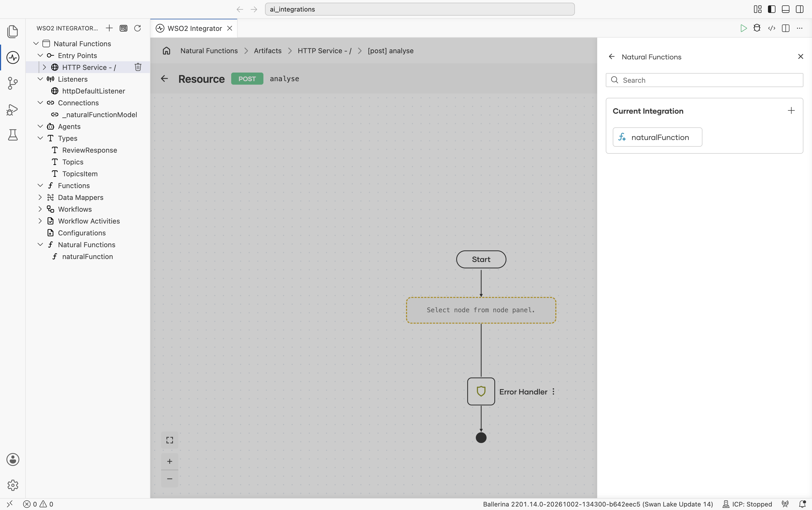Image resolution: width=812 pixels, height=510 pixels.
Task: Zoom out of the diagram
Action: (x=169, y=479)
